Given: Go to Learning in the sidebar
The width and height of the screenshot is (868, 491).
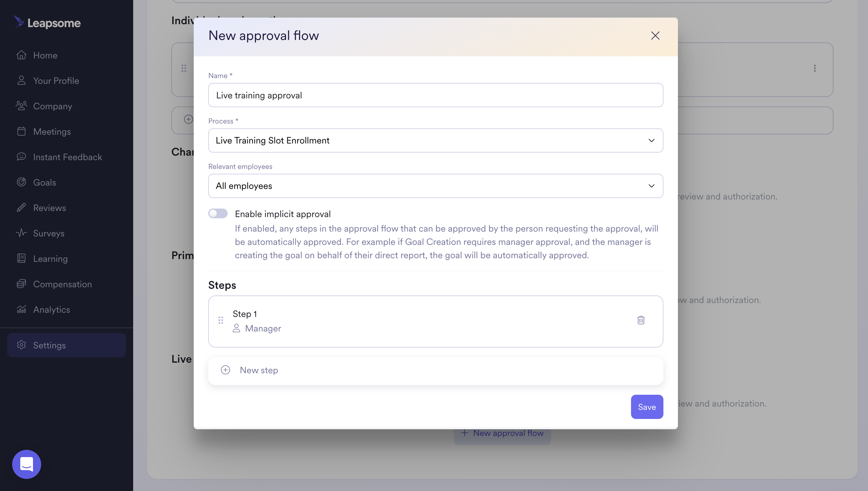Looking at the screenshot, I should (51, 259).
